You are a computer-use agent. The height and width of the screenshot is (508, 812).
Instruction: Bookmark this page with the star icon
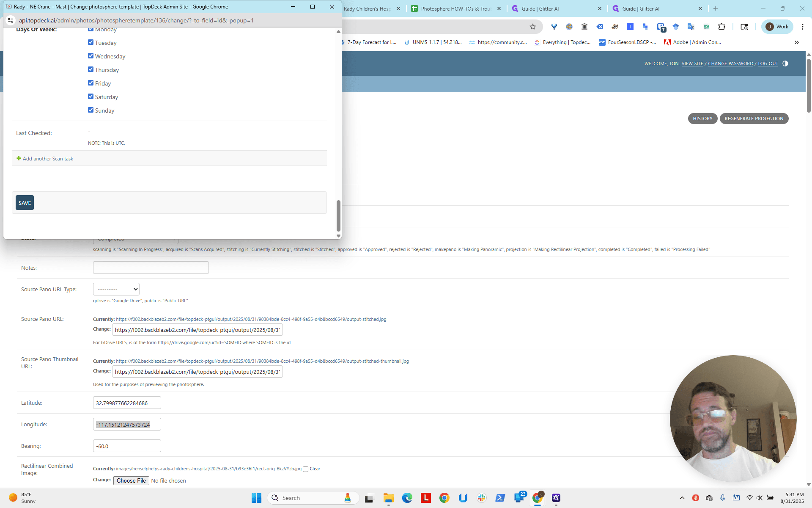tap(533, 27)
